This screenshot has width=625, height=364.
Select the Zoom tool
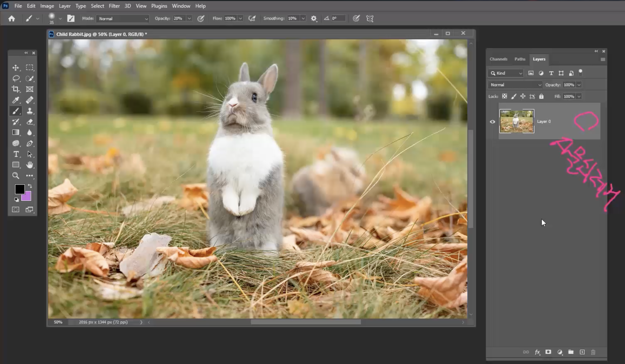15,176
